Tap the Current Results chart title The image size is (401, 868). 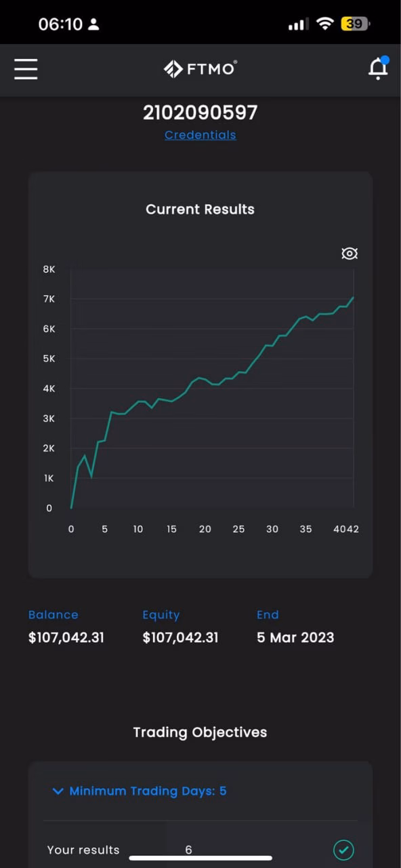[200, 210]
